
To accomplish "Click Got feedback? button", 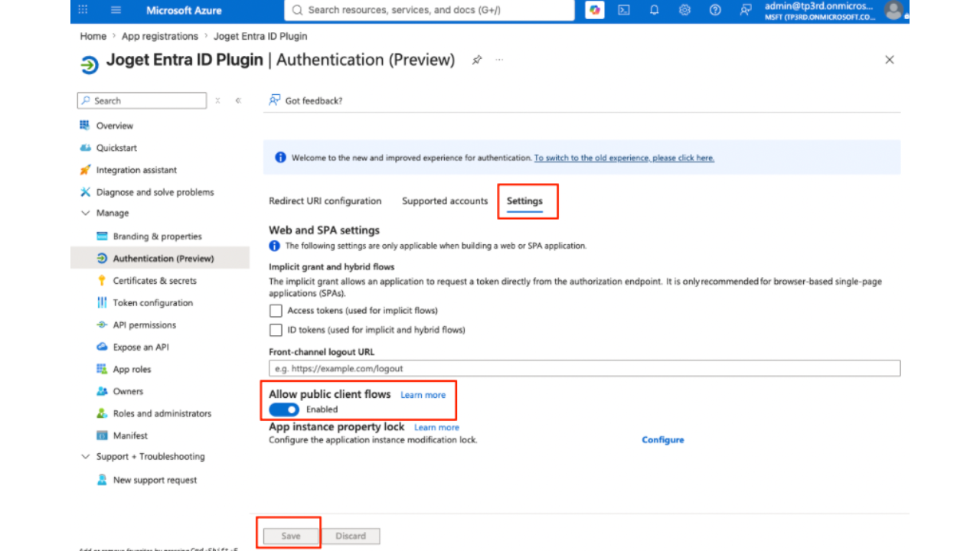I will tap(305, 100).
